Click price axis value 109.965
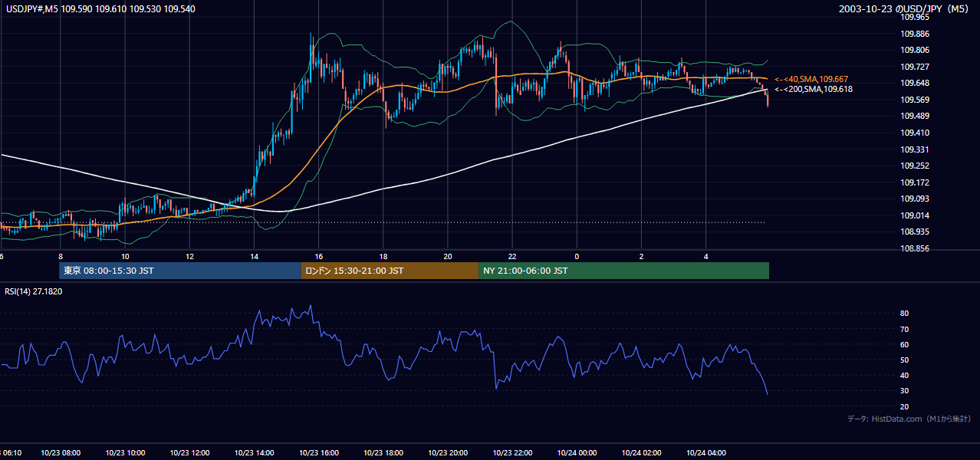The width and height of the screenshot is (980, 460). point(915,17)
